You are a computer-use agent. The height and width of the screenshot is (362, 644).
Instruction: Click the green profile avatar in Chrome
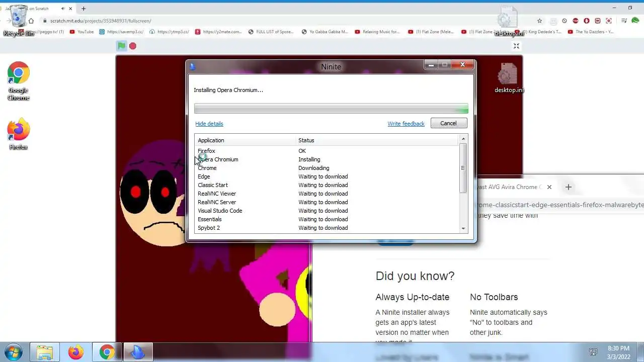coord(635,21)
